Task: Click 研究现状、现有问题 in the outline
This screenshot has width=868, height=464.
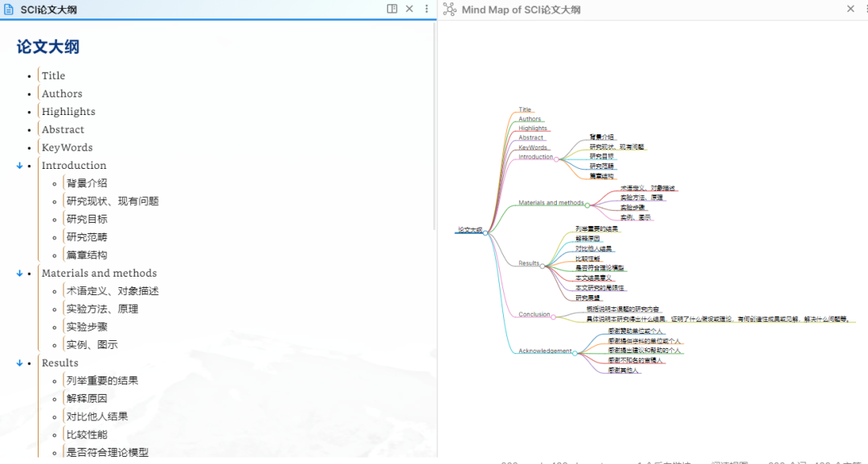Action: (x=113, y=202)
